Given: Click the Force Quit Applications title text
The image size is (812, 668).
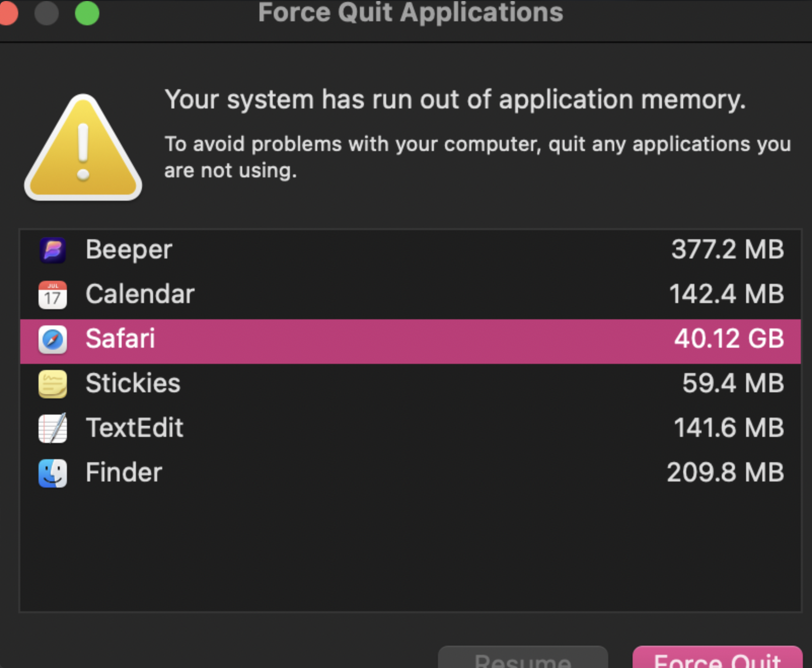Looking at the screenshot, I should pyautogui.click(x=410, y=14).
